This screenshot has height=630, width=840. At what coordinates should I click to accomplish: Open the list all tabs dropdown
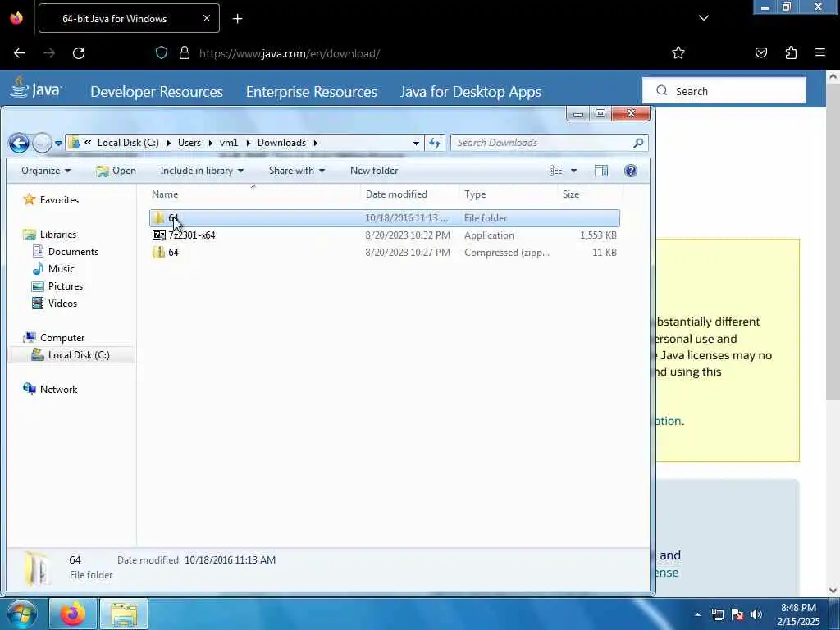tap(703, 18)
